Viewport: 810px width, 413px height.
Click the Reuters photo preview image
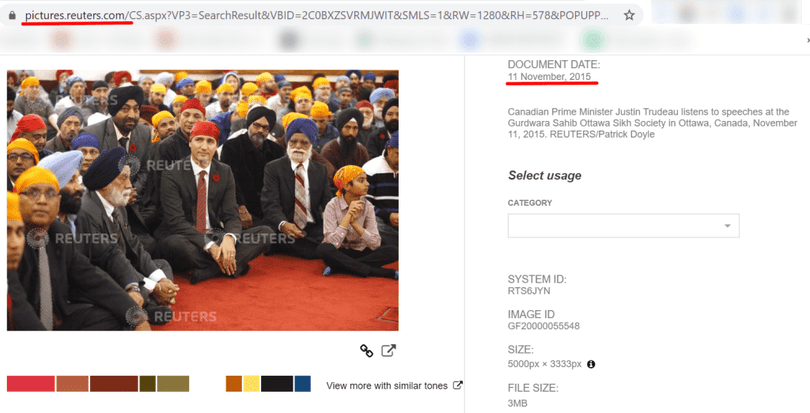tap(203, 200)
